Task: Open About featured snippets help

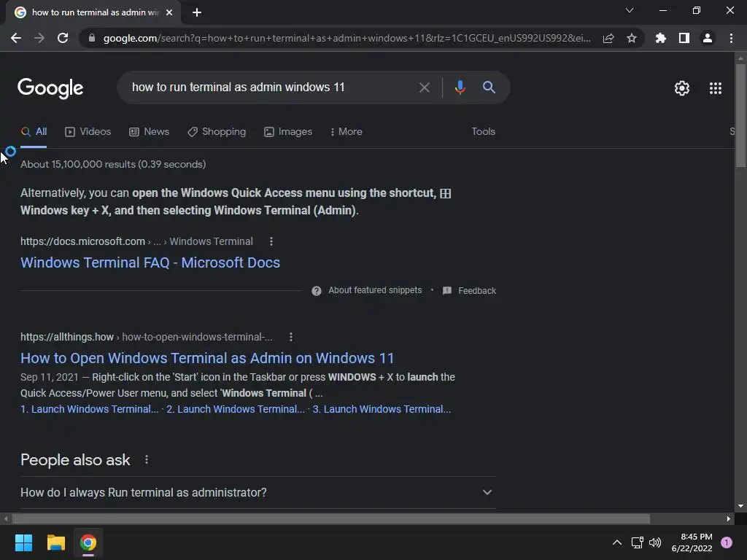Action: click(x=366, y=290)
